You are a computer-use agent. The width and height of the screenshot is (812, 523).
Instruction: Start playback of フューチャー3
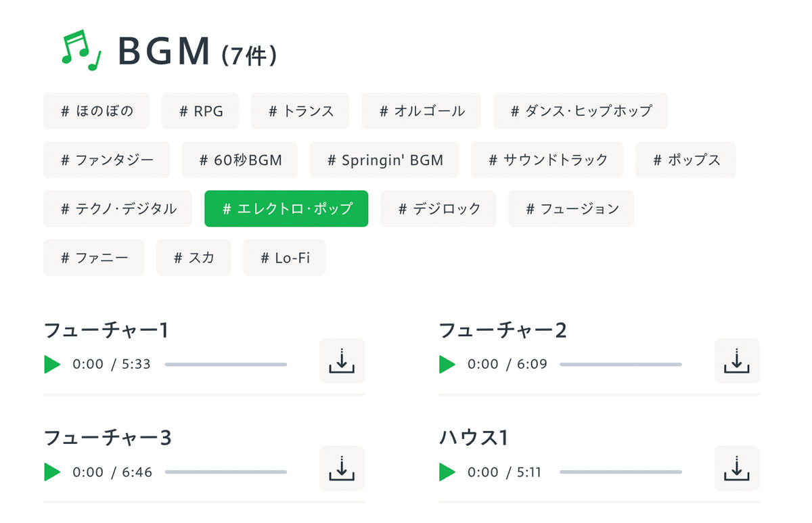[52, 472]
